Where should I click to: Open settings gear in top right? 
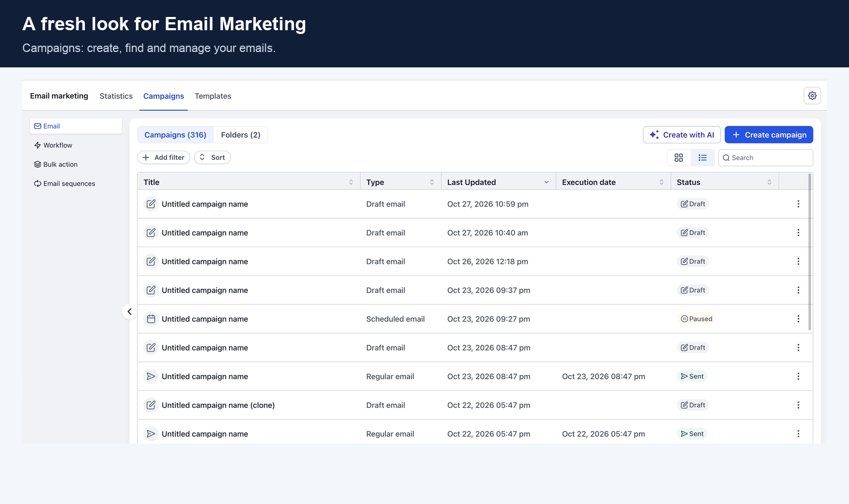(x=812, y=96)
